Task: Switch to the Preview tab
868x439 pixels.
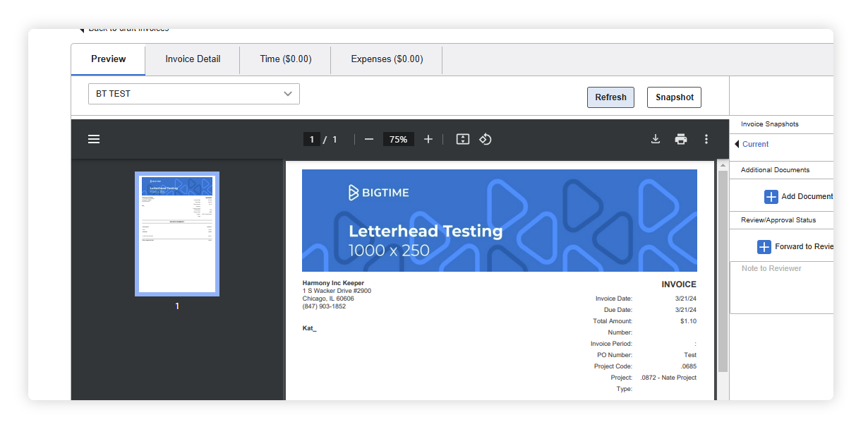Action: tap(109, 59)
